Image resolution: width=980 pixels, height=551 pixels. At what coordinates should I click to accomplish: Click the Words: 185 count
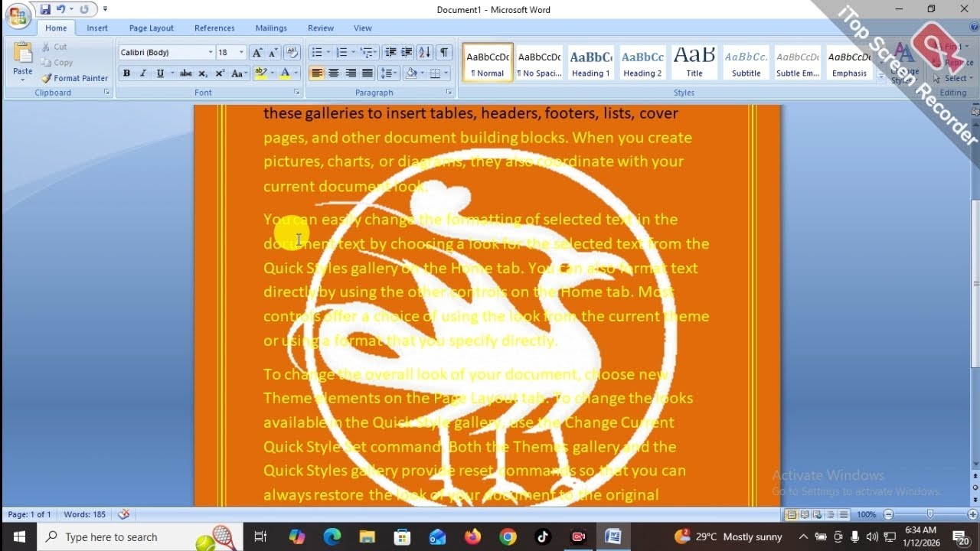(x=85, y=514)
